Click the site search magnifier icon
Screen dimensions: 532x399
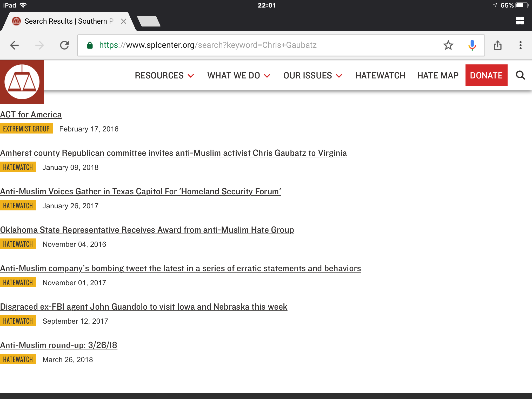pos(520,75)
